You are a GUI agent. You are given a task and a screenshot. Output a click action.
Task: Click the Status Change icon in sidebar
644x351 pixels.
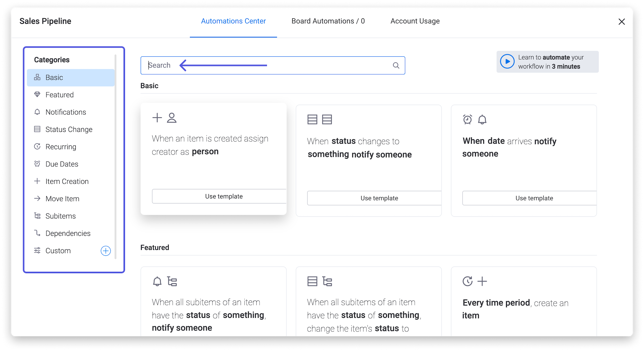pyautogui.click(x=38, y=129)
